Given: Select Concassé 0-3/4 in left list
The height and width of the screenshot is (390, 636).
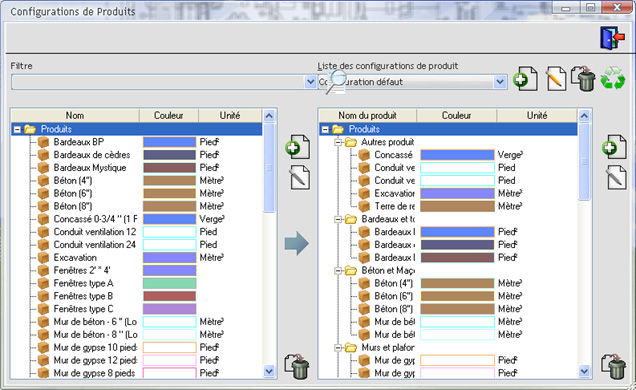Looking at the screenshot, I should tap(95, 219).
